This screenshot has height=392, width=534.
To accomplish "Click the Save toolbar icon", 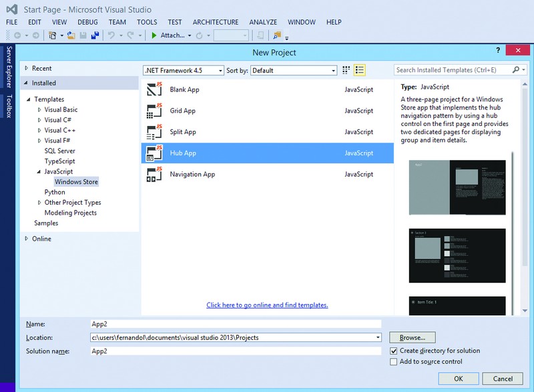I will (x=83, y=35).
